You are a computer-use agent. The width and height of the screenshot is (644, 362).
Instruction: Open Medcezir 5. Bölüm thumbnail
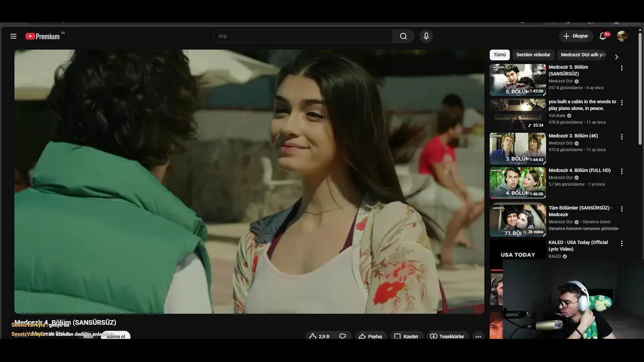click(x=518, y=79)
